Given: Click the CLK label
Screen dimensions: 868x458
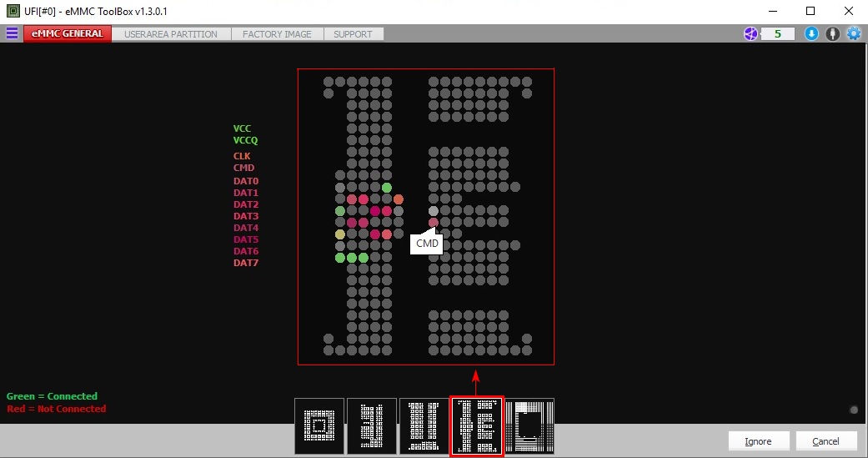Looking at the screenshot, I should 242,156.
